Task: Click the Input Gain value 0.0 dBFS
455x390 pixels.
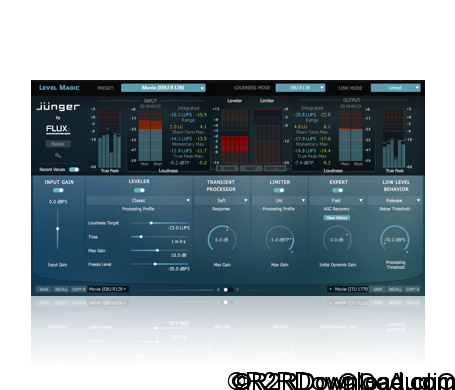Action: 58,202
